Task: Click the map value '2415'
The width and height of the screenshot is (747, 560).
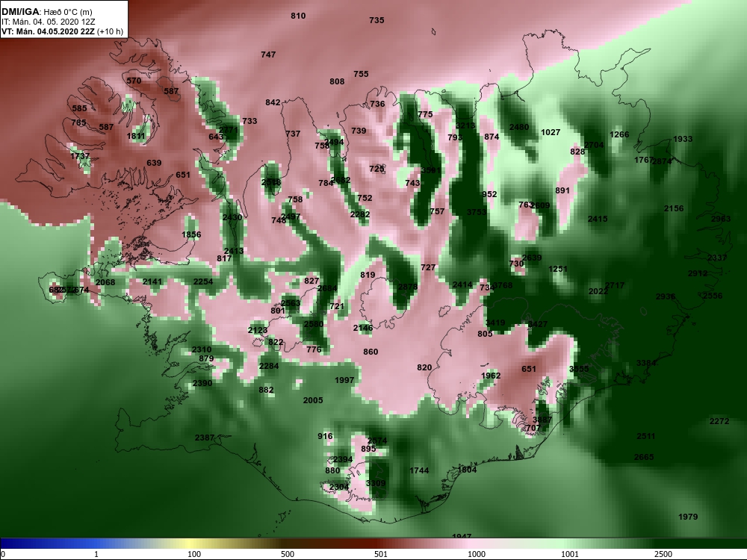Action: (598, 219)
